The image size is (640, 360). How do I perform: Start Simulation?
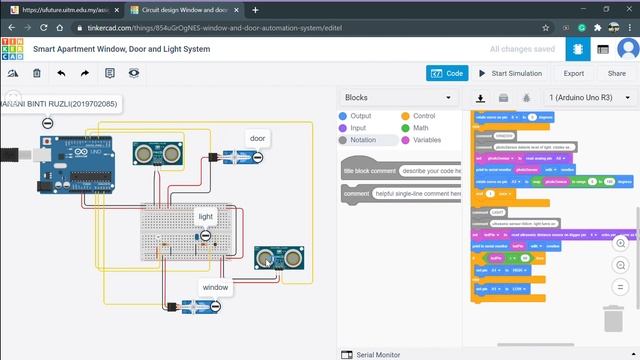[510, 73]
